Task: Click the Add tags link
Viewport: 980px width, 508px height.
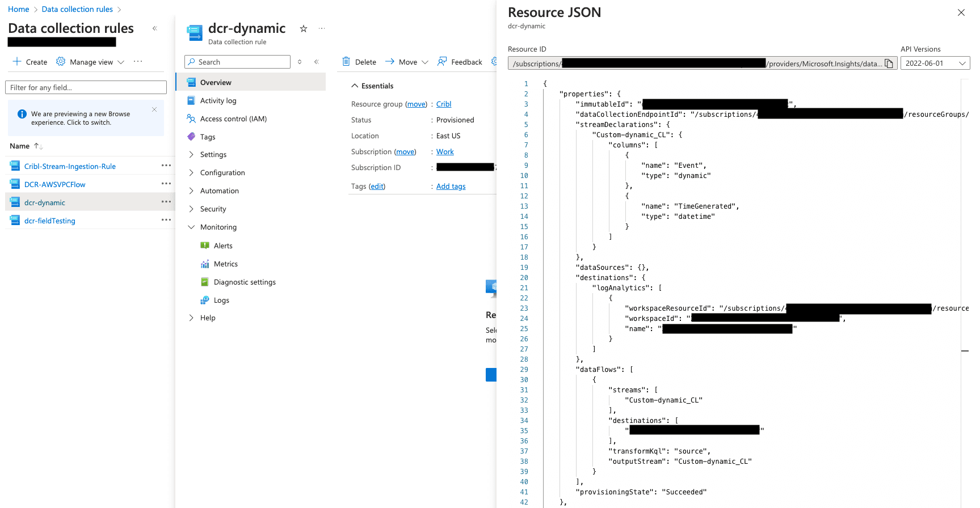Action: pyautogui.click(x=451, y=186)
